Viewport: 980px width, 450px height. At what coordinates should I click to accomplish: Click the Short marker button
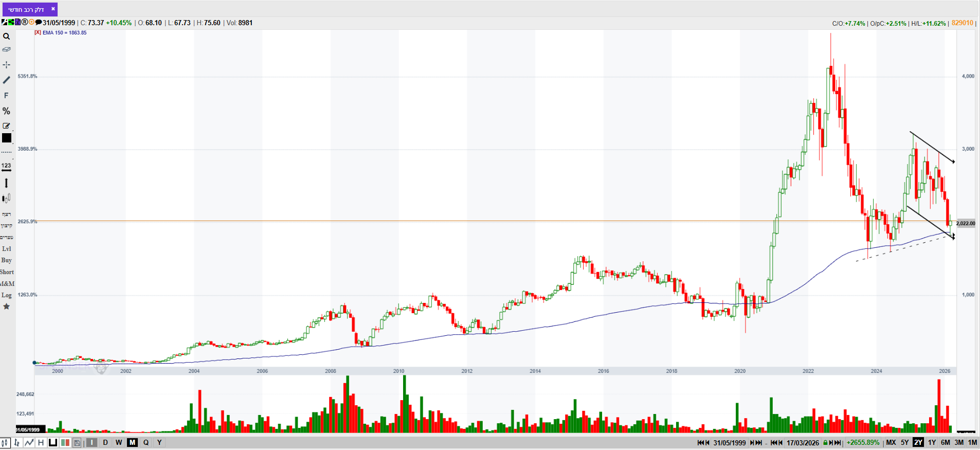(7, 272)
